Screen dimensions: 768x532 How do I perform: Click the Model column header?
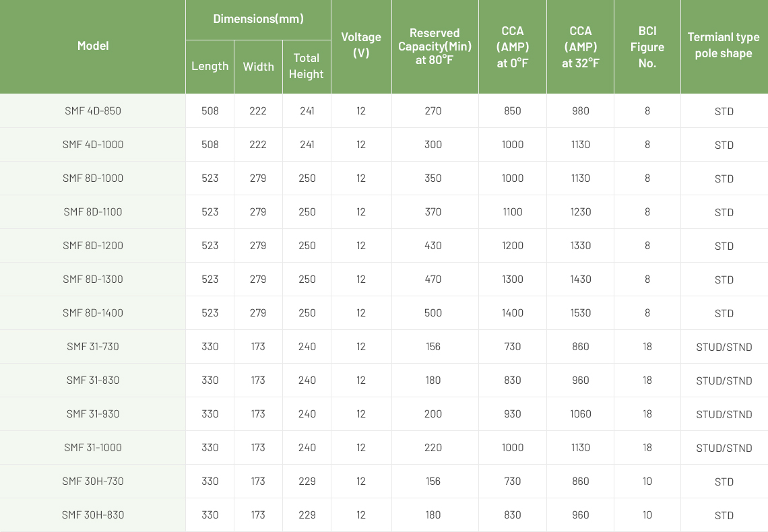pos(92,46)
